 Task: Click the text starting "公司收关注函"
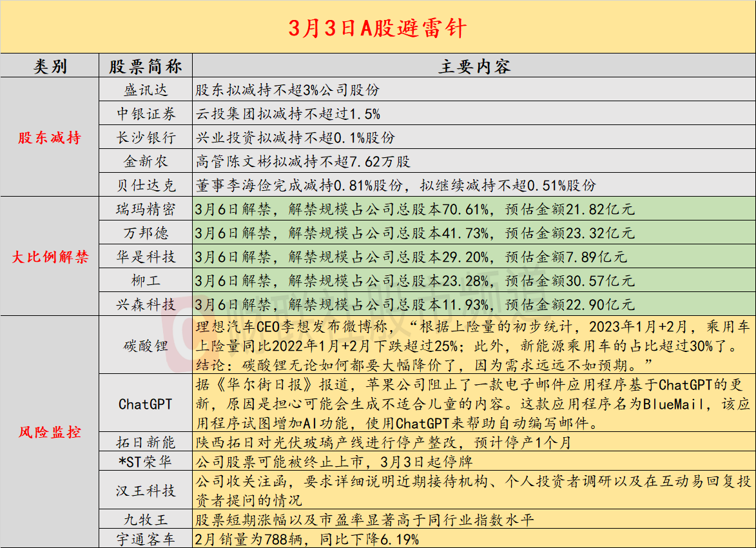(x=473, y=491)
